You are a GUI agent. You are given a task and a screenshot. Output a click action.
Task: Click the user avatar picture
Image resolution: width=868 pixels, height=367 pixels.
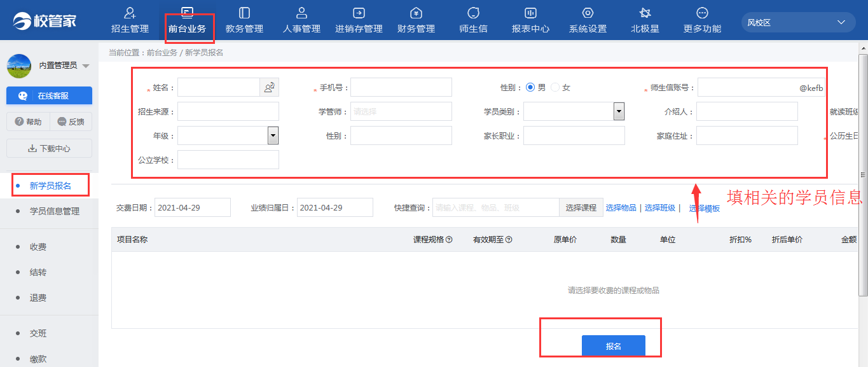pyautogui.click(x=19, y=66)
